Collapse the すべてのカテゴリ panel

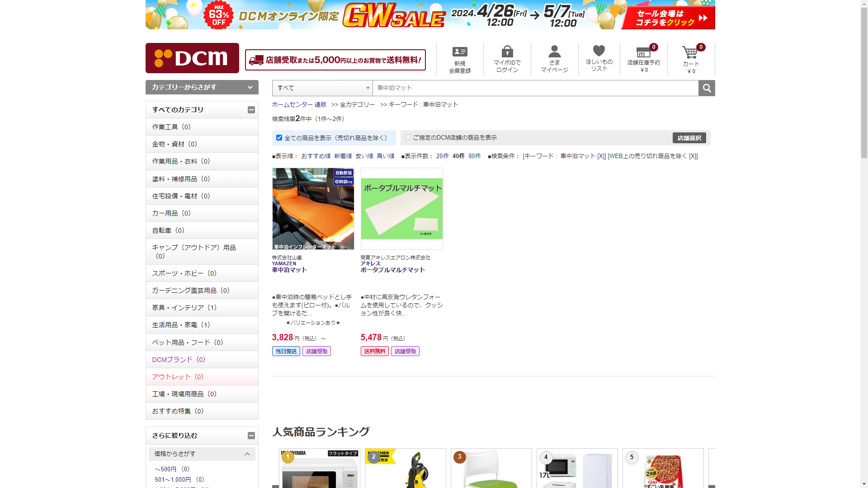(x=251, y=110)
